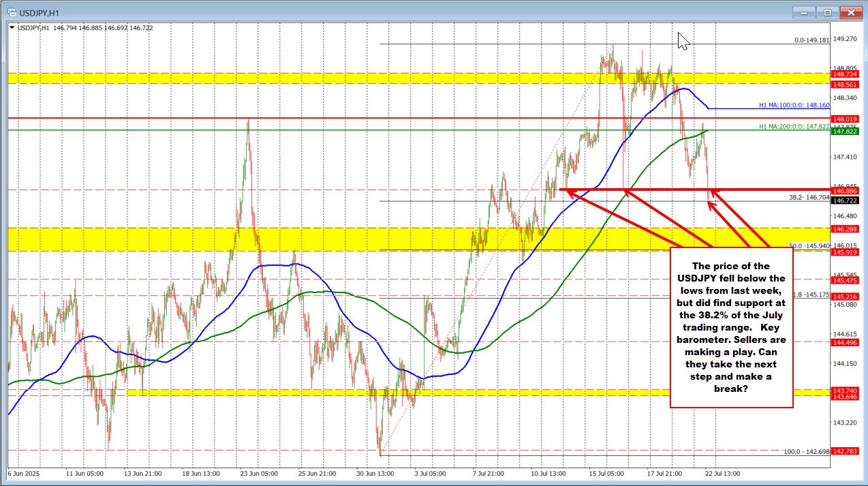Click the red 143.740 price tag

coord(845,391)
